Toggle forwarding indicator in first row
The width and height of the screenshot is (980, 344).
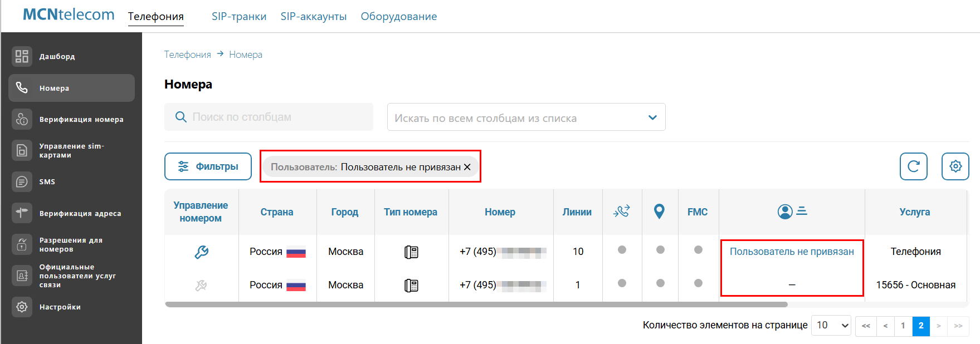622,250
